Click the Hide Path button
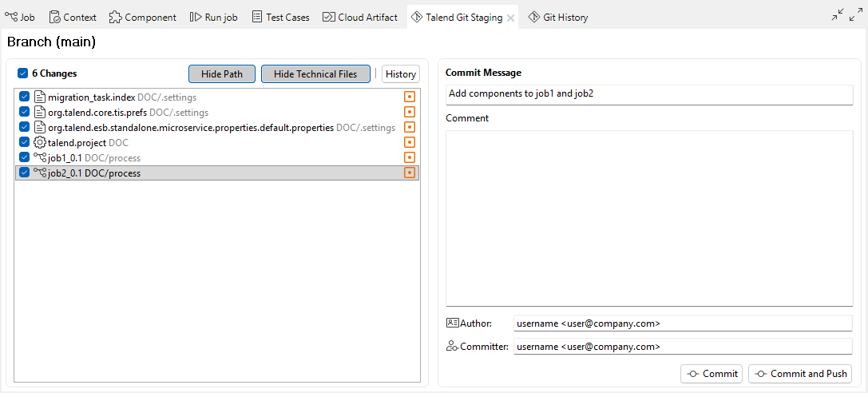Viewport: 868px width, 393px height. point(222,73)
